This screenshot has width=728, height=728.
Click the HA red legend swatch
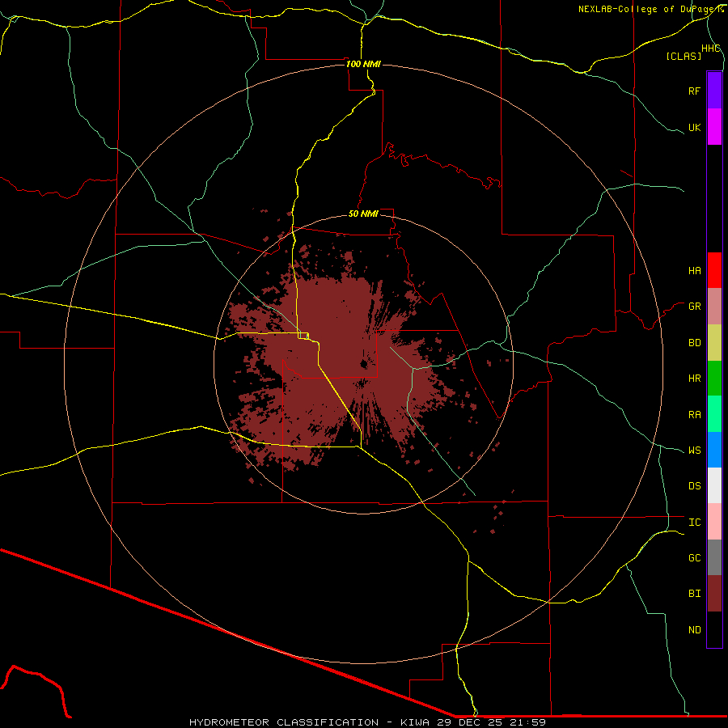714,270
